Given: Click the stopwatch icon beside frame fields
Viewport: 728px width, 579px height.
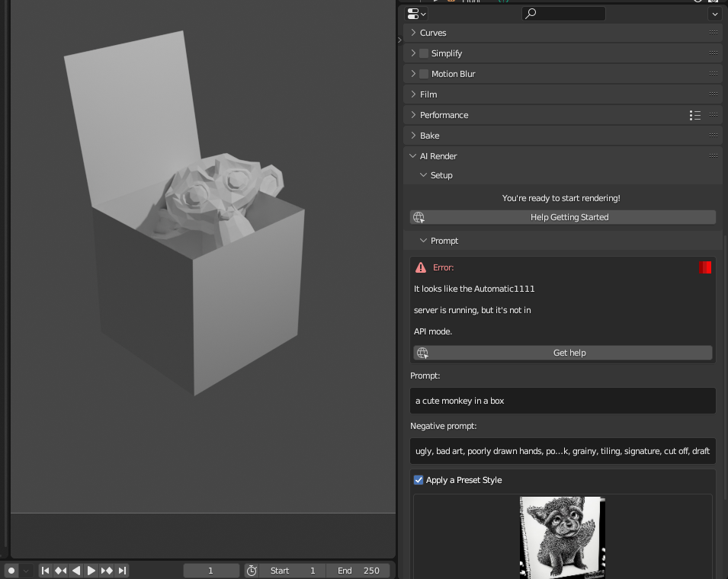Looking at the screenshot, I should [251, 570].
